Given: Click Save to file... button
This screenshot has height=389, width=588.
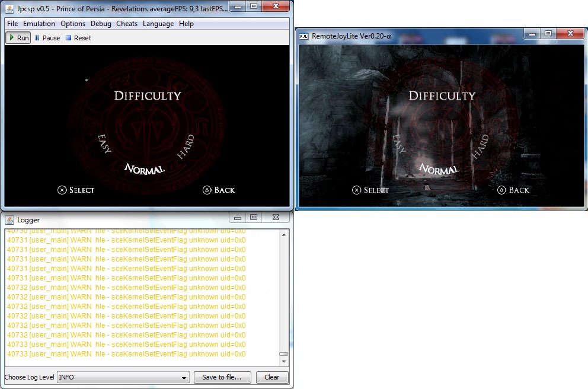Looking at the screenshot, I should pos(222,377).
